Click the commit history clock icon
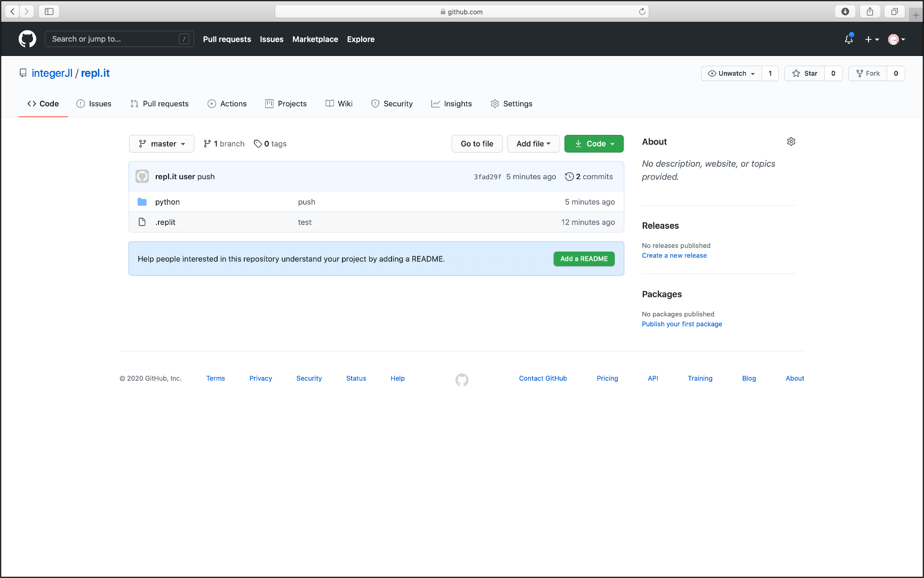 569,176
